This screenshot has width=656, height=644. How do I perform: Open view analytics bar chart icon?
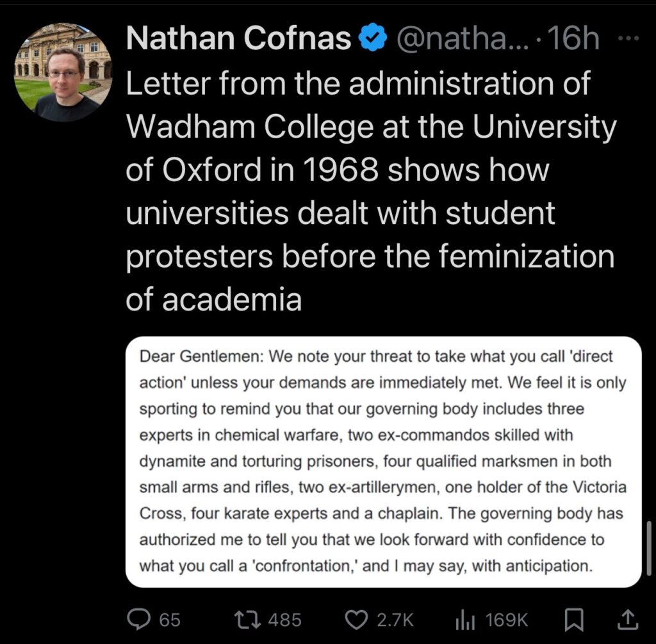click(x=464, y=619)
